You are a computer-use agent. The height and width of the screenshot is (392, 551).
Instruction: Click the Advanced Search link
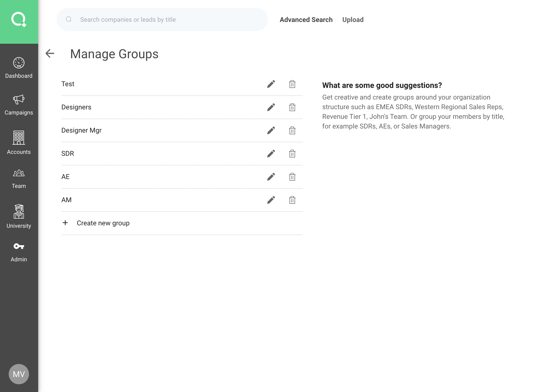point(306,20)
